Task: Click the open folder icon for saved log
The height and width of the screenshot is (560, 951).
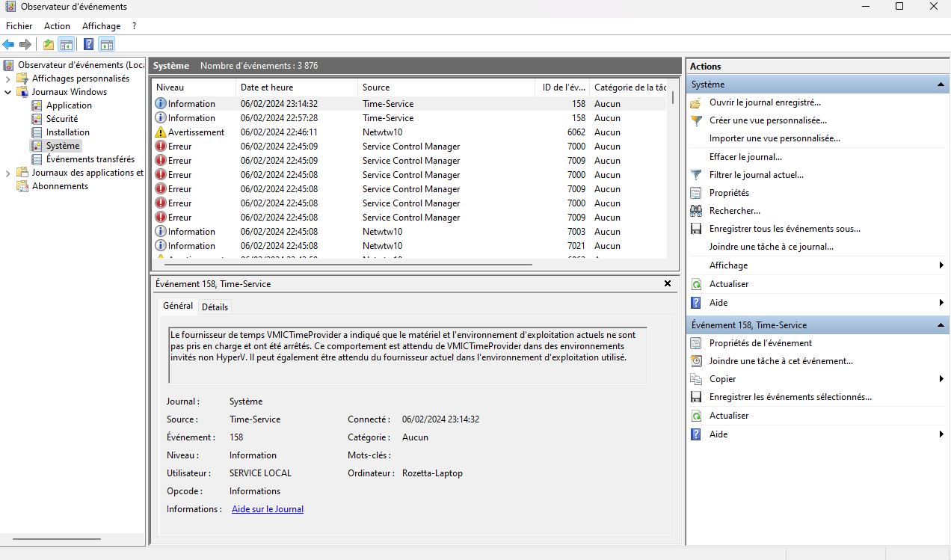Action: pos(696,102)
